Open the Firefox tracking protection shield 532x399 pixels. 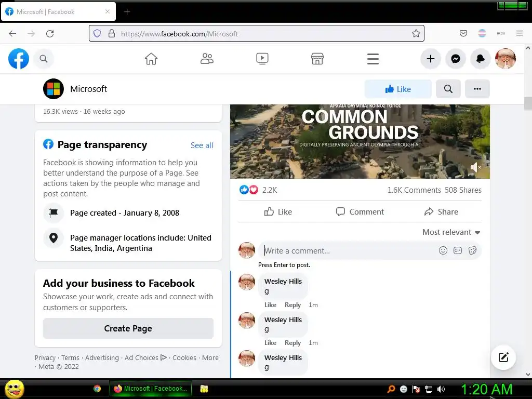[x=97, y=33]
